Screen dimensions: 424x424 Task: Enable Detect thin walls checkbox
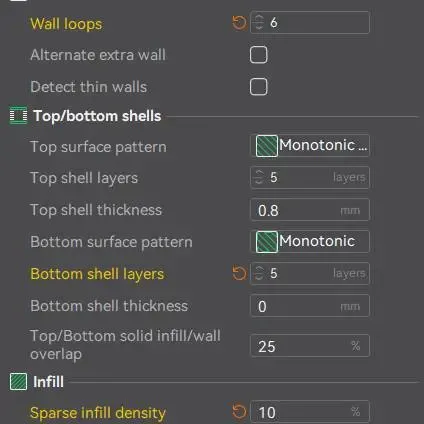[x=259, y=87]
